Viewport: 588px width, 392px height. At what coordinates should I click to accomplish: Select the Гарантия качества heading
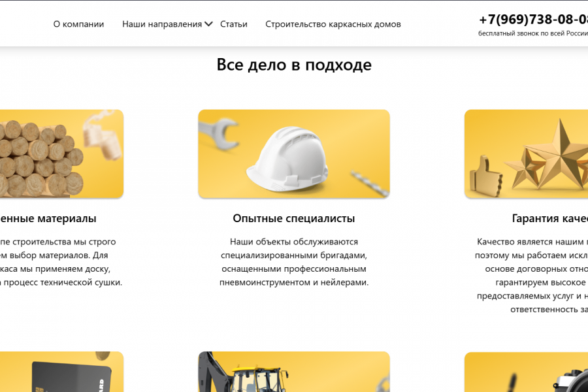pos(549,218)
